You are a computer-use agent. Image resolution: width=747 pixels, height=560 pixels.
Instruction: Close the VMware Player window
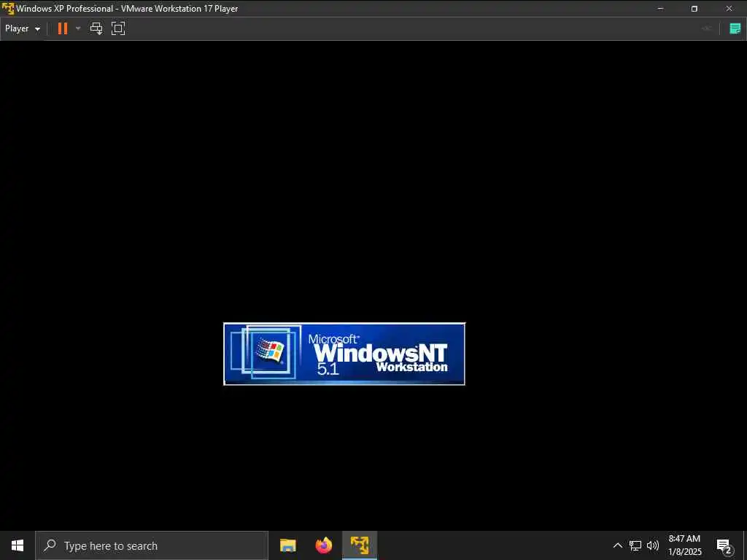[x=729, y=8]
